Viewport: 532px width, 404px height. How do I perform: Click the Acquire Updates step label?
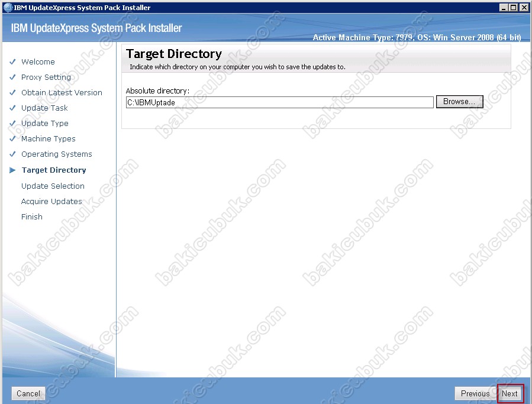51,201
